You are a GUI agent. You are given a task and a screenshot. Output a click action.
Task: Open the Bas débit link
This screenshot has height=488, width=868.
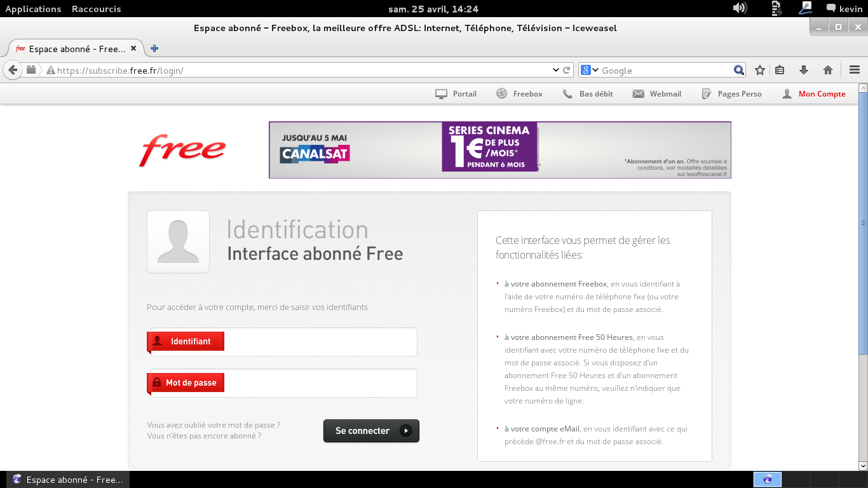[588, 94]
